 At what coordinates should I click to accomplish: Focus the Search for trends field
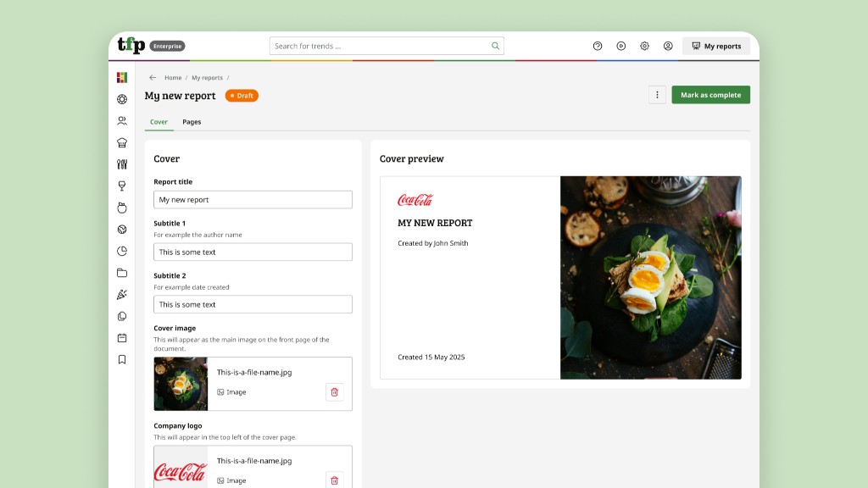pos(387,46)
